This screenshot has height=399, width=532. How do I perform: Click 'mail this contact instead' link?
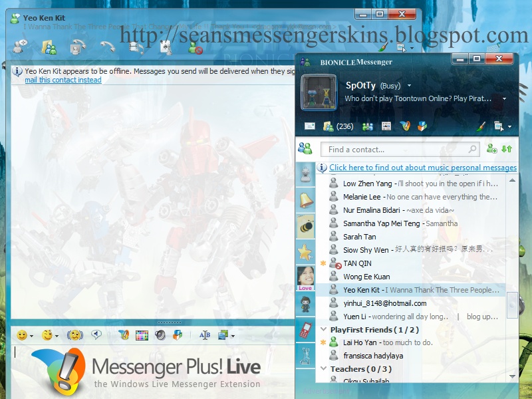(63, 80)
